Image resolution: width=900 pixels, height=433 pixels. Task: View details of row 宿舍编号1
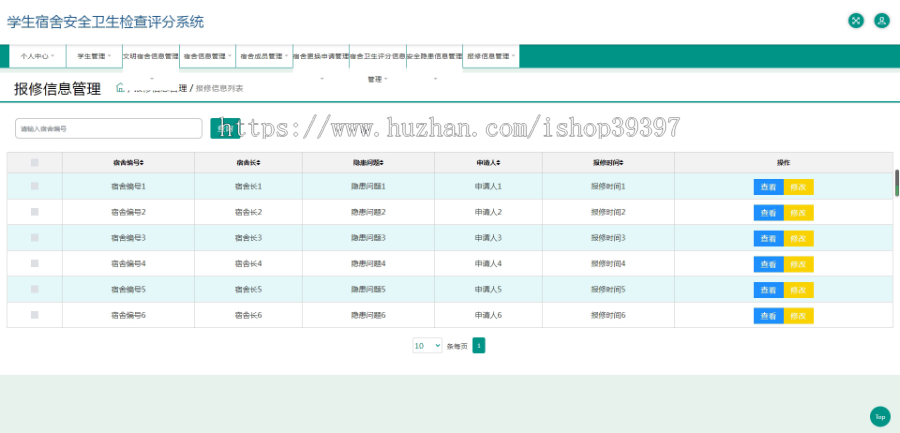tap(769, 187)
